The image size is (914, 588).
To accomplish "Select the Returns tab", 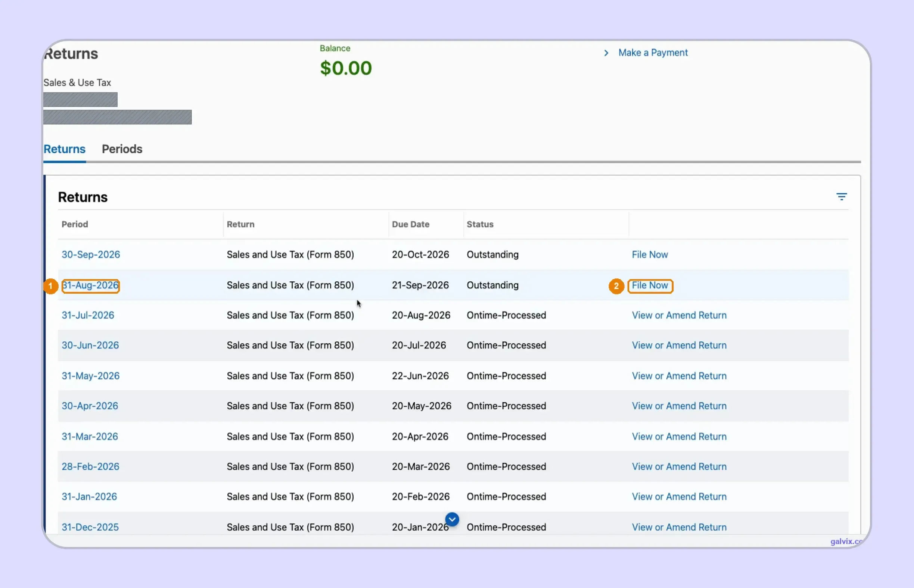I will (64, 149).
